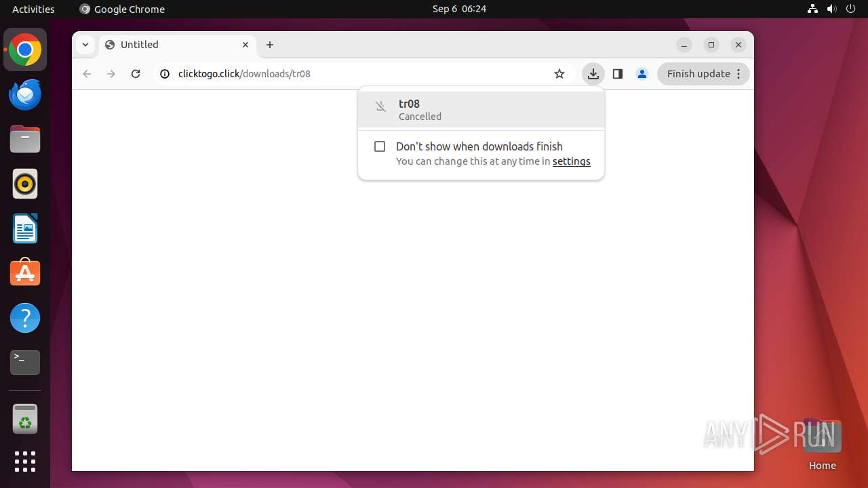Screen dimensions: 868x488
Task: Show the applications grid
Action: pyautogui.click(x=25, y=462)
